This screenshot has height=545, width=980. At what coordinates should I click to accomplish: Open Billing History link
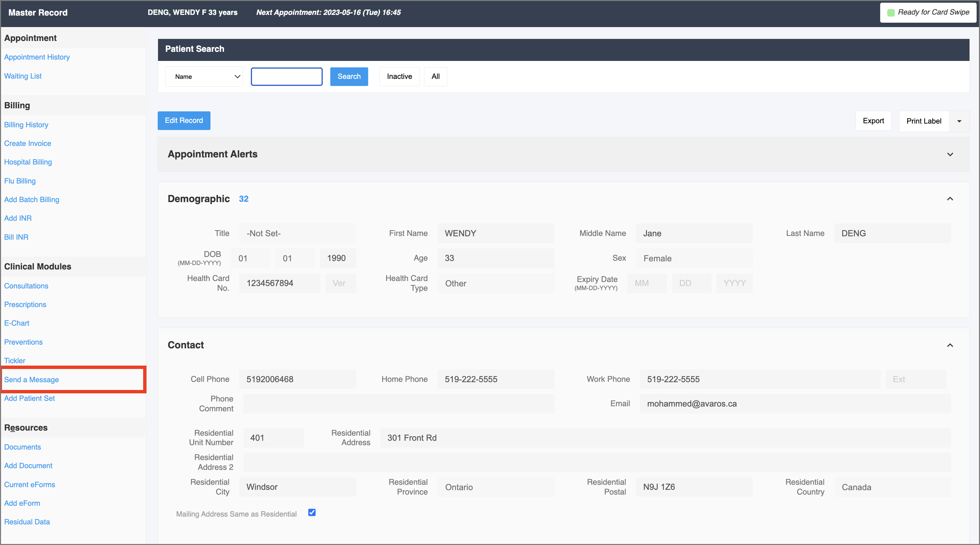pos(26,125)
